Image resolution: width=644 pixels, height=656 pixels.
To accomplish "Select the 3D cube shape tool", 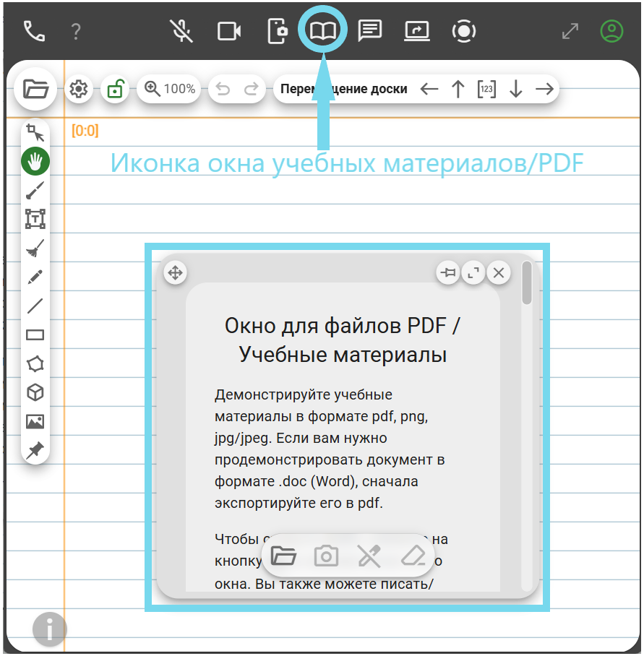I will (x=35, y=392).
